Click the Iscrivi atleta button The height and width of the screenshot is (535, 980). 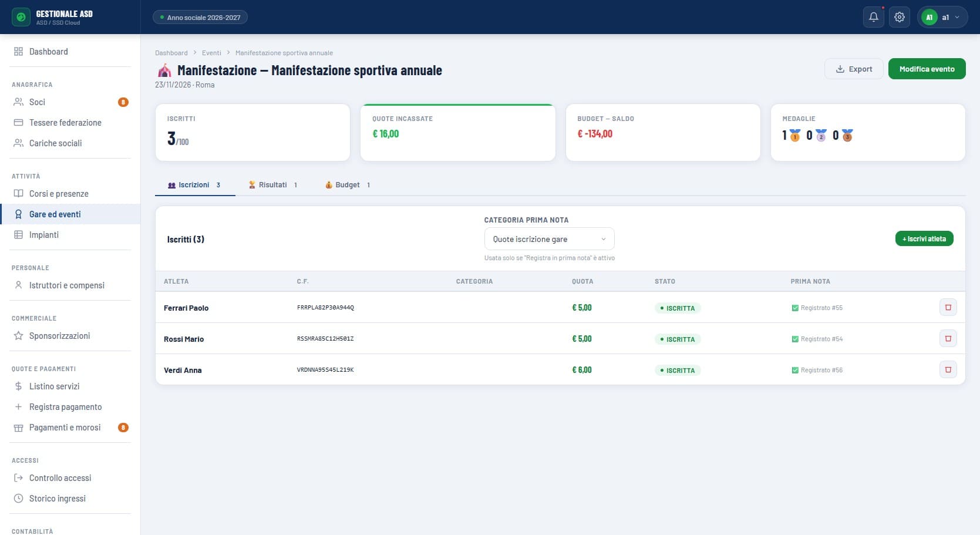click(924, 238)
